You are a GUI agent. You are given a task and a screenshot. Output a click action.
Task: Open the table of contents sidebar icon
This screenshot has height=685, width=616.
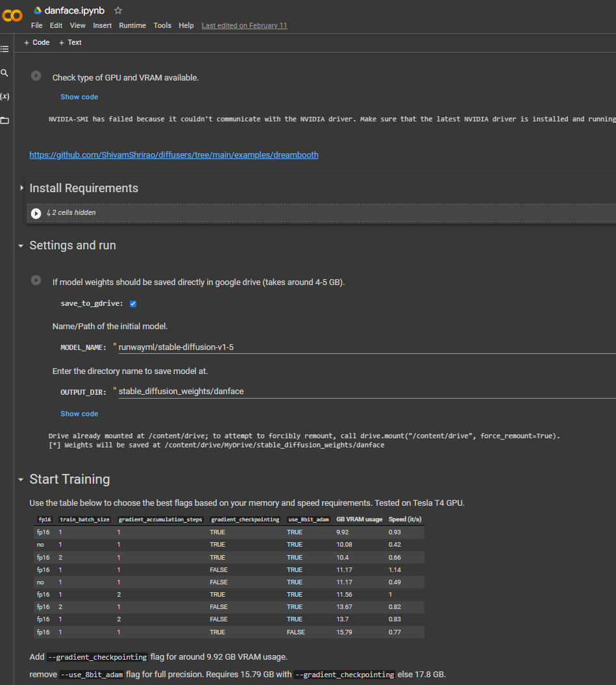(x=5, y=49)
